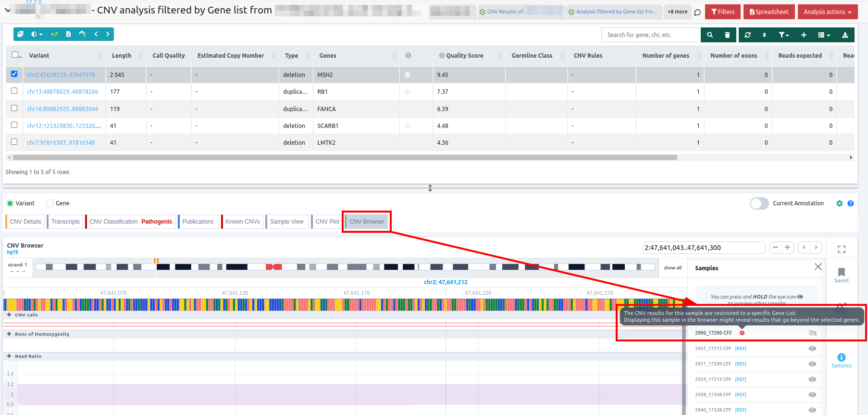Open the Saved bookmark panel
The height and width of the screenshot is (415, 868).
(x=841, y=275)
